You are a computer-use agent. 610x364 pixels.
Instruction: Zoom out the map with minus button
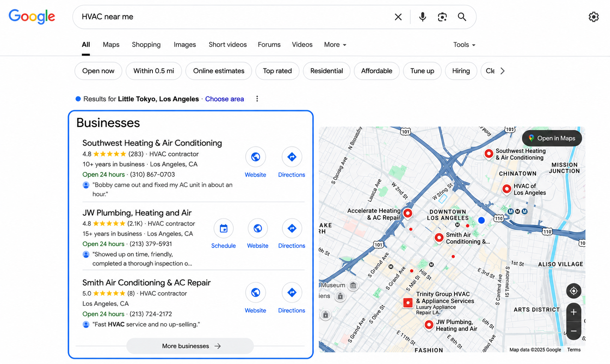[574, 331]
